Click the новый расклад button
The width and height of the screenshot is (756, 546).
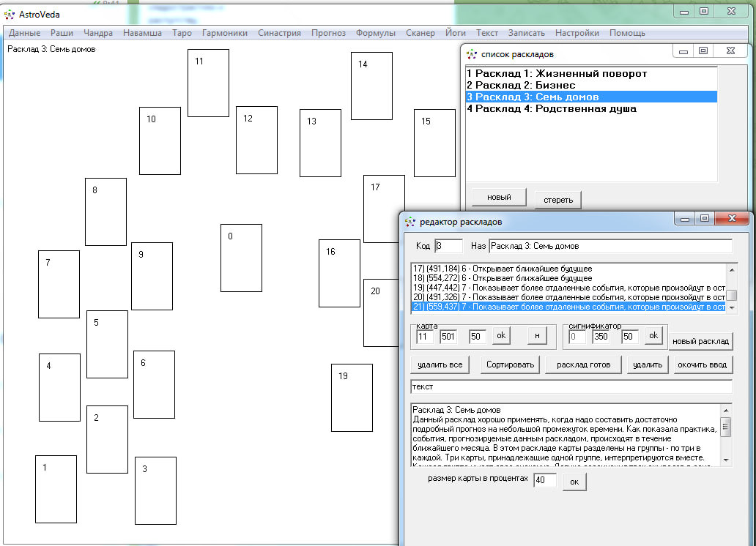(700, 341)
